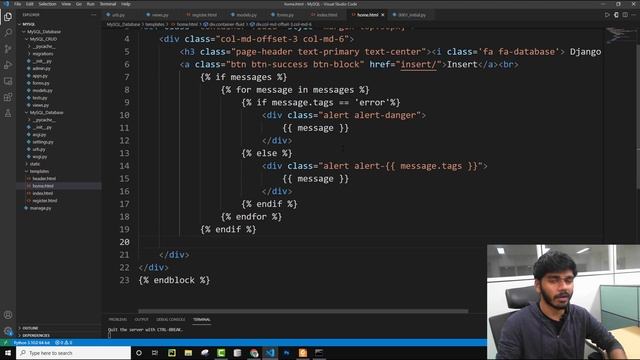Screen dimensions: 640x360
Task: Switch to the Problems panel tab
Action: click(x=118, y=319)
